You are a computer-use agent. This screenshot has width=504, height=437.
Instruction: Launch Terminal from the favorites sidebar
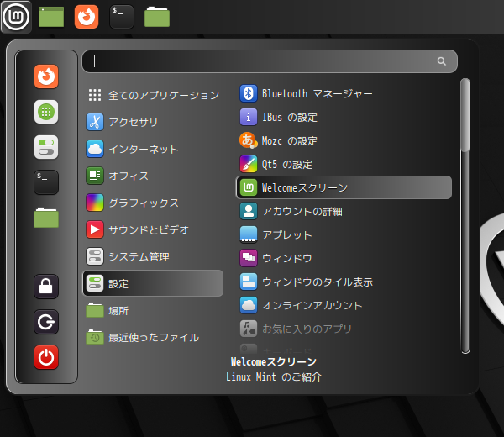(46, 182)
